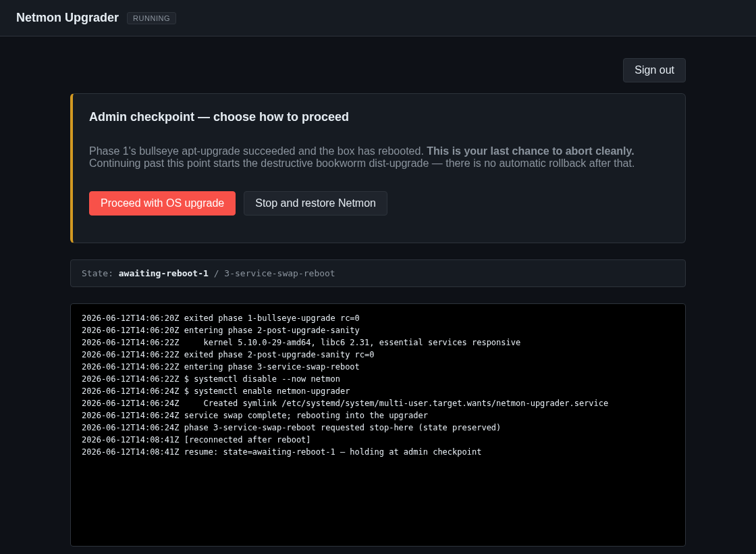Click the 'no automatic rollback' warning sentence
This screenshot has height=554, width=756.
(362, 163)
